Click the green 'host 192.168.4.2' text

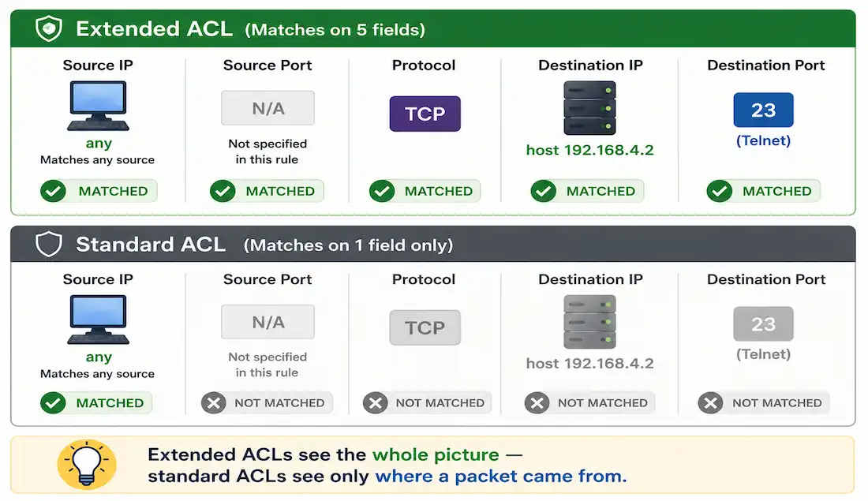(x=589, y=150)
